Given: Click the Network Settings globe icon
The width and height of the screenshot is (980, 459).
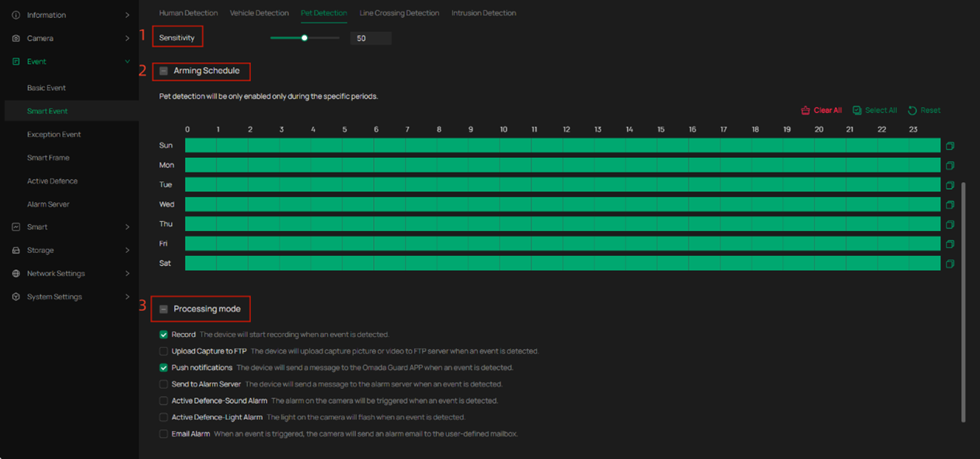Looking at the screenshot, I should (x=16, y=274).
